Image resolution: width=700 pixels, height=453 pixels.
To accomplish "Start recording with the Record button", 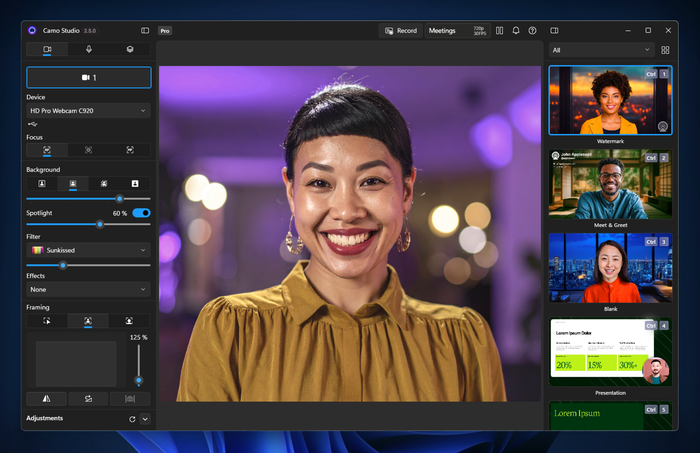I will [x=401, y=30].
